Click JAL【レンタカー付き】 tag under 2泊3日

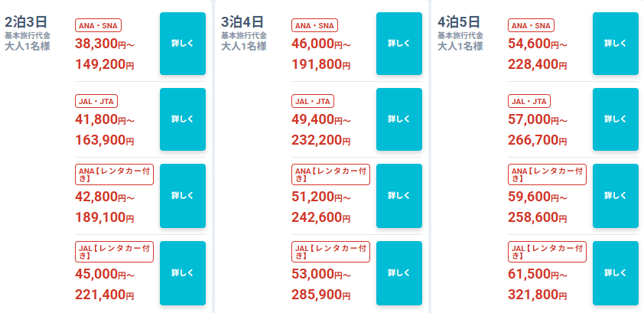click(x=114, y=251)
